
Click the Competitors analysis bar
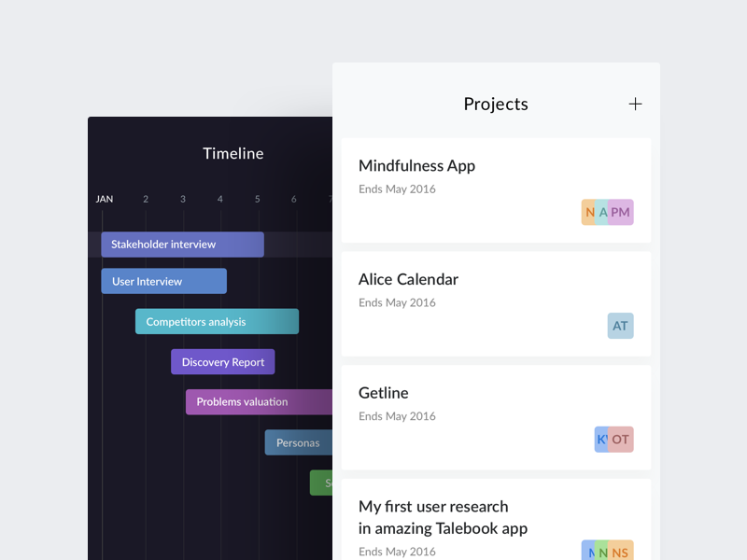click(x=217, y=322)
